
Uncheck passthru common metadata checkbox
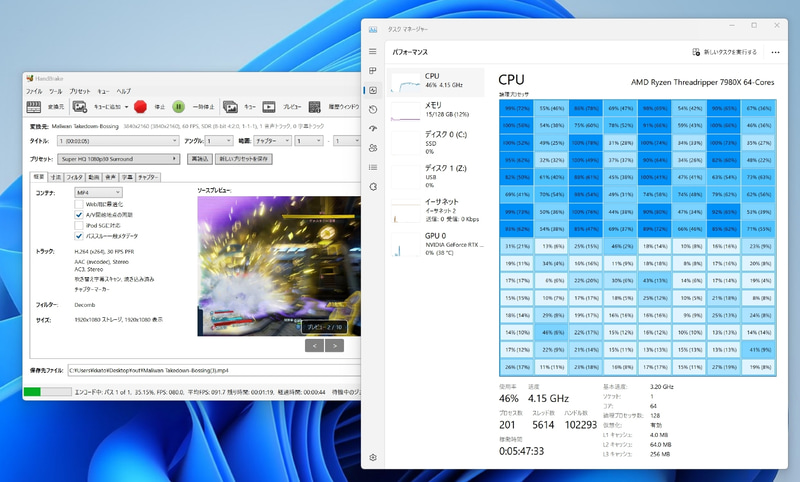[x=79, y=236]
